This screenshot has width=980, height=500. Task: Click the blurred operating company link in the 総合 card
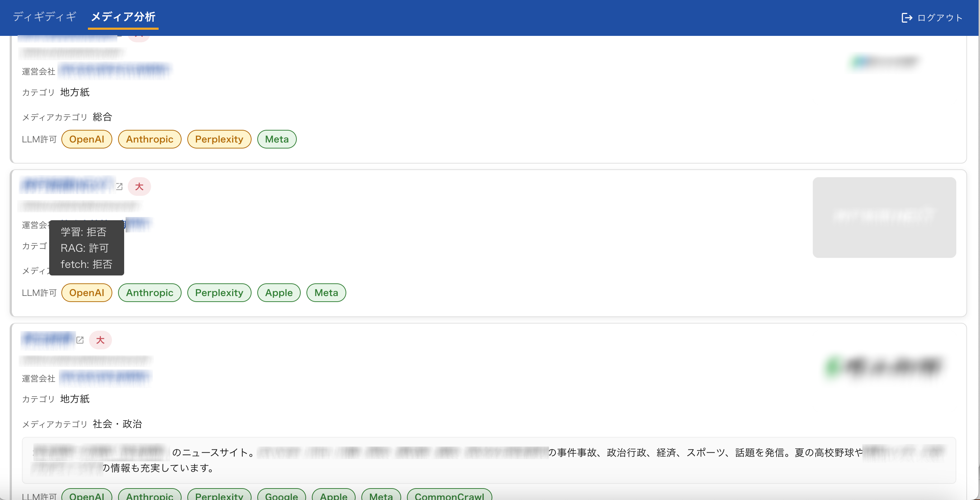(x=114, y=70)
